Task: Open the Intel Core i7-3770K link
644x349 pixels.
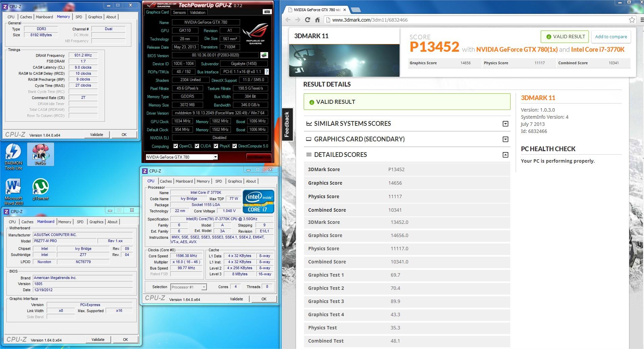Action: 598,49
